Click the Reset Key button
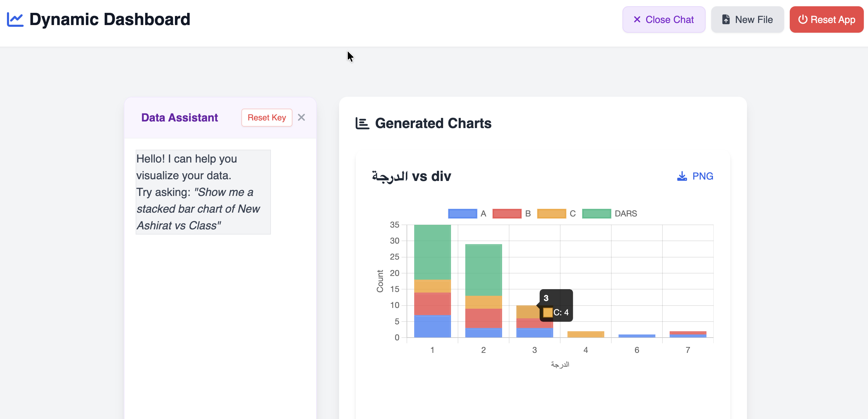 266,117
